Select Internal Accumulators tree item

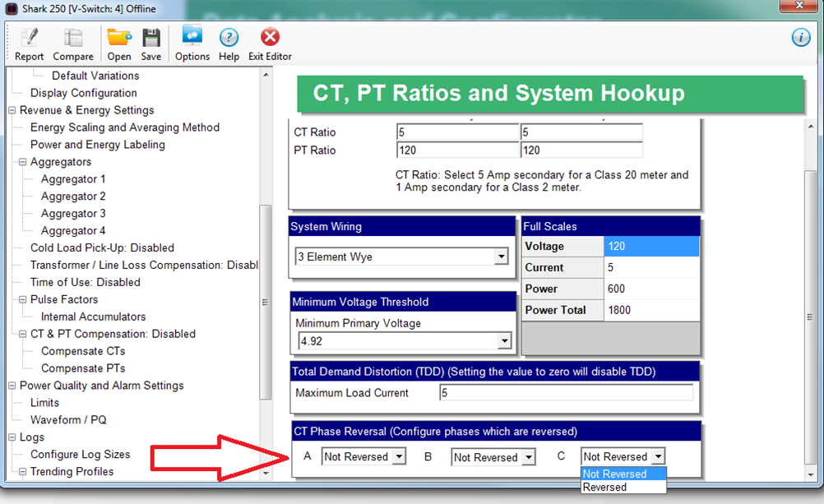coord(94,317)
